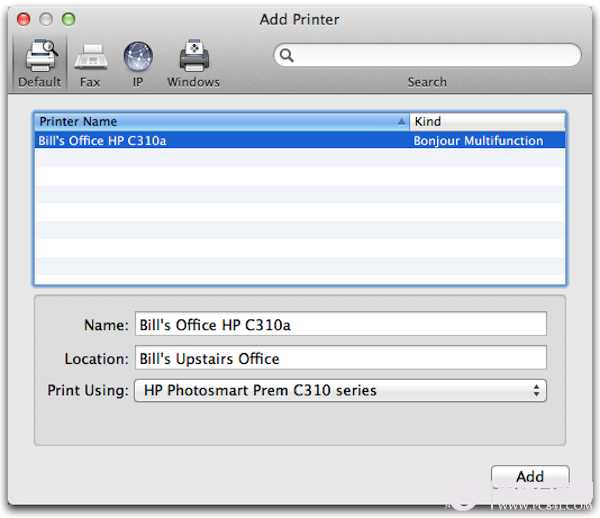Toggle the Printer Name sort arrow
This screenshot has height=518, width=600.
[x=401, y=122]
